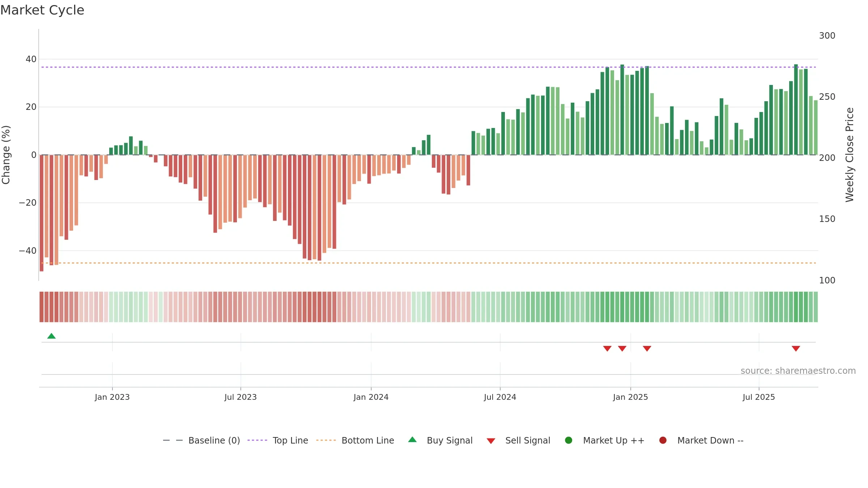The image size is (868, 488).
Task: Click the −20 tick on left axis
Action: (27, 202)
